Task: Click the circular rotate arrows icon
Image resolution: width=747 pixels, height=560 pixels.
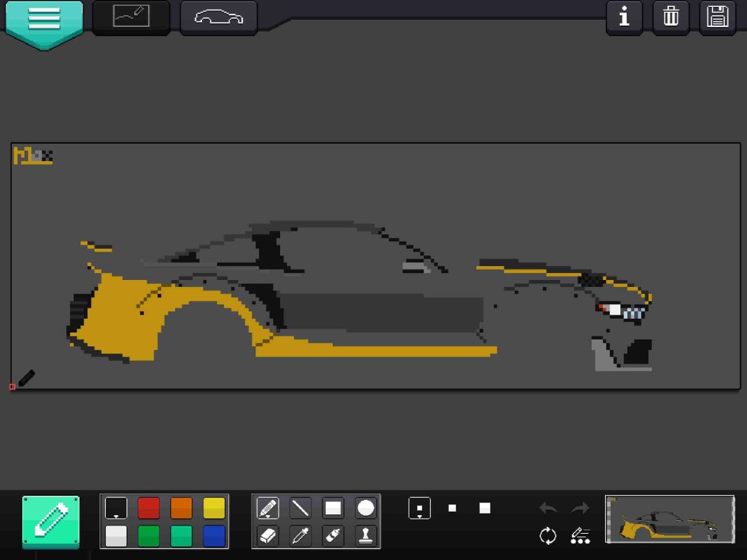Action: click(x=548, y=536)
